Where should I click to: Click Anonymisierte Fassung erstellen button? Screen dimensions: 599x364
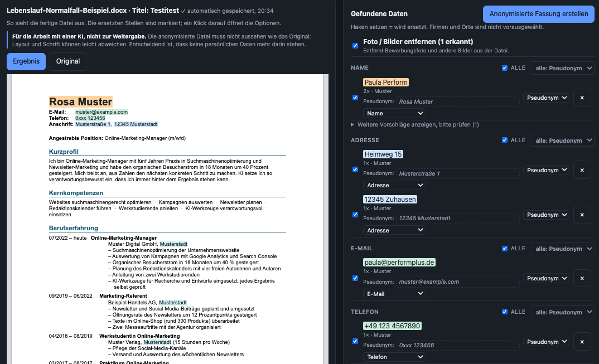[x=539, y=14]
